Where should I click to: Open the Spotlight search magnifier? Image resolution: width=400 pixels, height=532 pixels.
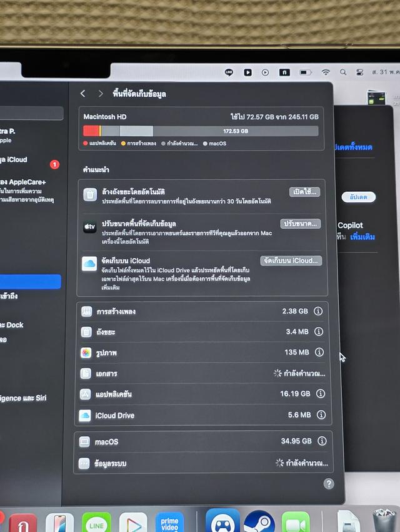343,72
